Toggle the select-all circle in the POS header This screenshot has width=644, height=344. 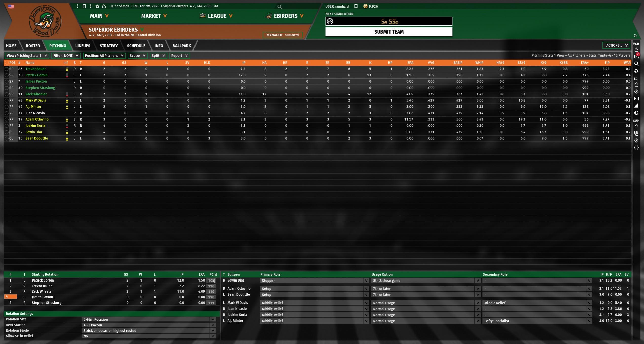tap(7, 63)
